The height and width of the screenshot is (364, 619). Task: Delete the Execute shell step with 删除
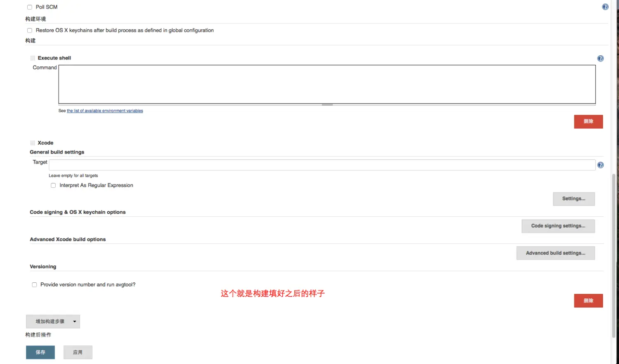pyautogui.click(x=588, y=122)
